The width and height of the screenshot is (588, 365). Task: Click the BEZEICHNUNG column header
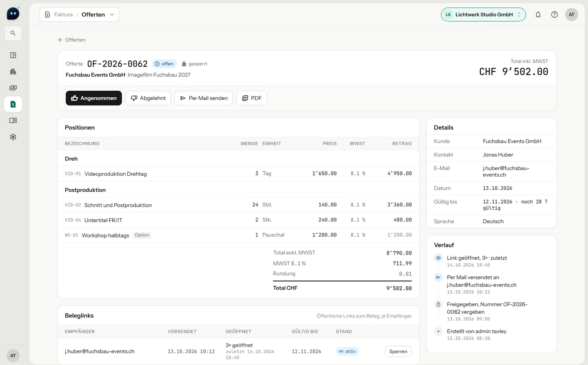pyautogui.click(x=82, y=143)
